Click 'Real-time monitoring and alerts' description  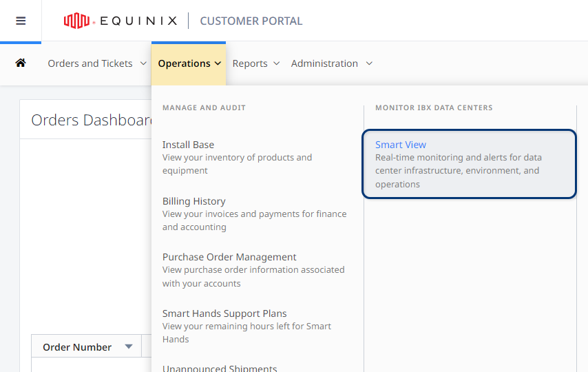click(459, 171)
